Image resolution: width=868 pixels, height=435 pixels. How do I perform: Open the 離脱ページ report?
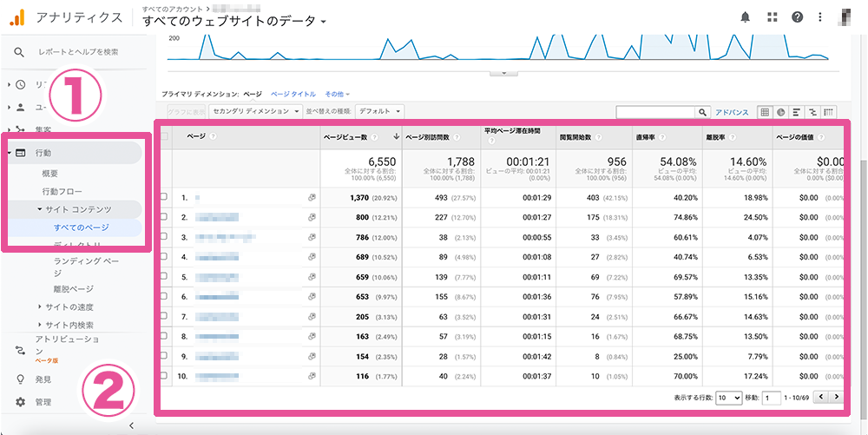click(74, 289)
